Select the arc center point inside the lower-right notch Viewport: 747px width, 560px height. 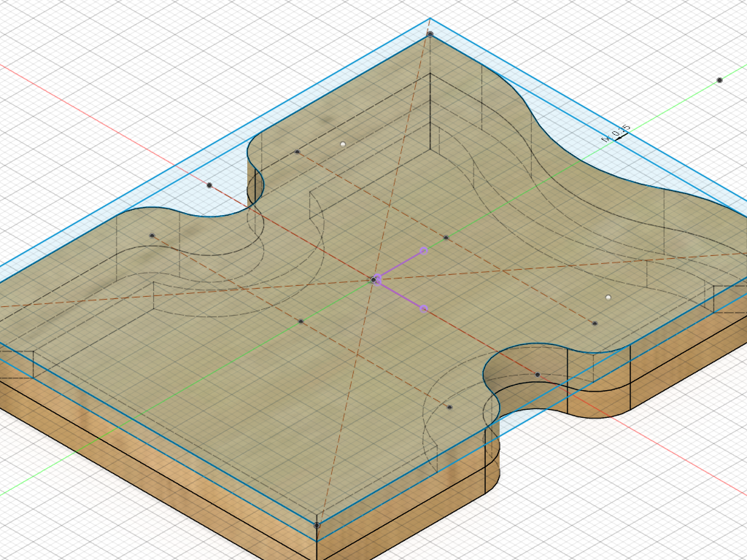pos(538,375)
